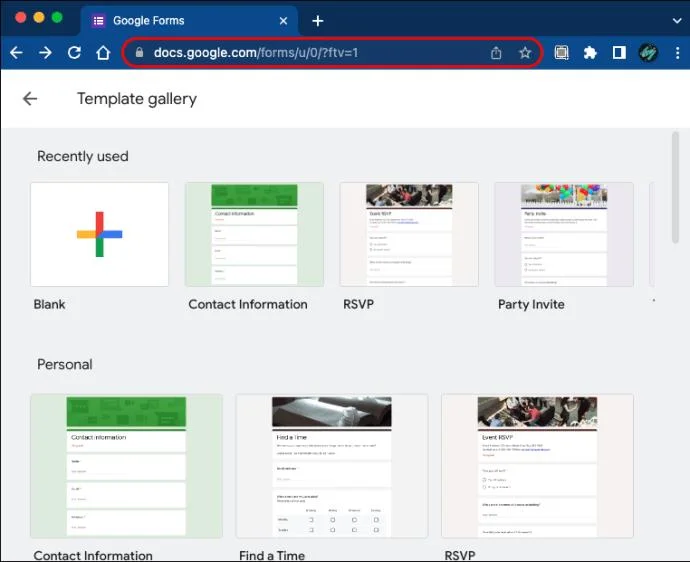This screenshot has width=690, height=562.
Task: Open the Party Invite template
Action: click(x=564, y=235)
